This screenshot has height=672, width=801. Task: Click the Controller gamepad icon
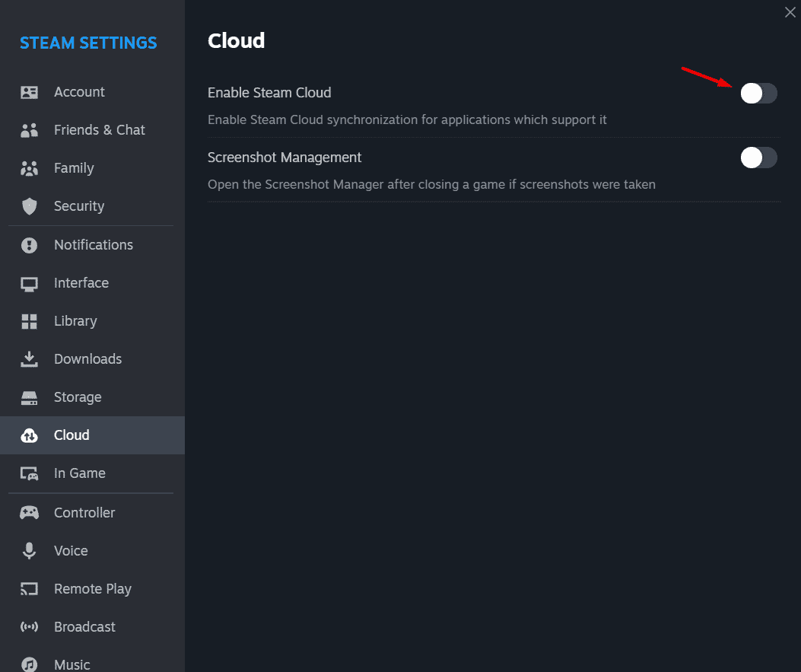[29, 512]
